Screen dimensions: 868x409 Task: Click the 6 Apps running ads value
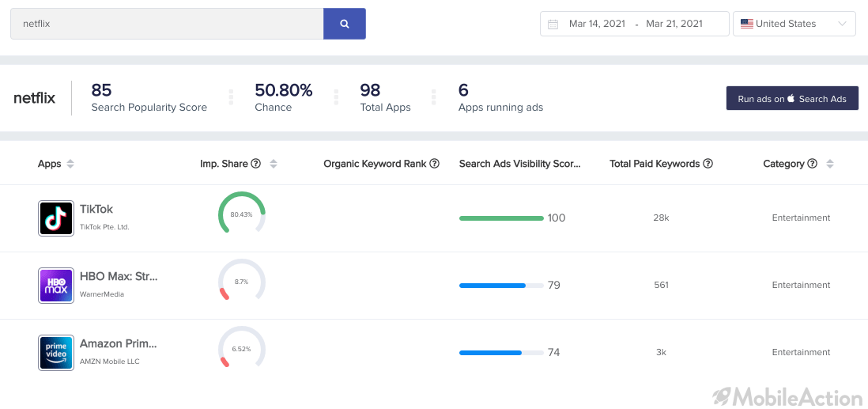(x=463, y=89)
